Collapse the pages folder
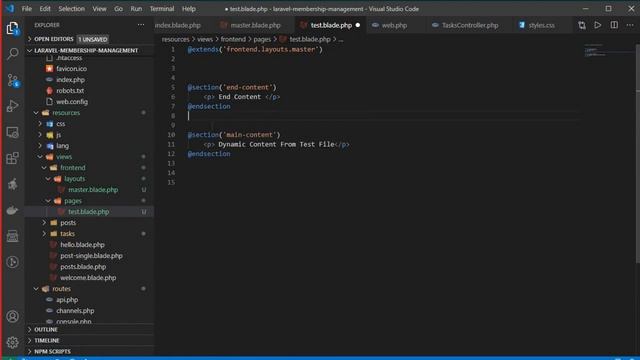Screen dimensions: 640x360 coord(73,201)
